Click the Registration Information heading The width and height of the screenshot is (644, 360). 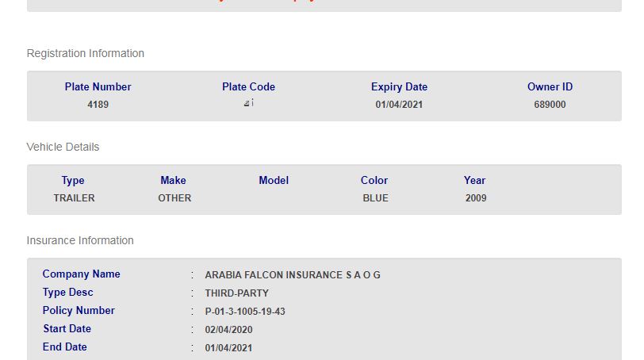click(x=86, y=53)
